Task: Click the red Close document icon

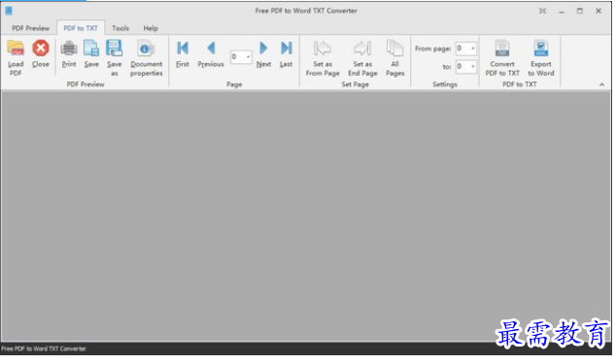Action: (x=41, y=49)
